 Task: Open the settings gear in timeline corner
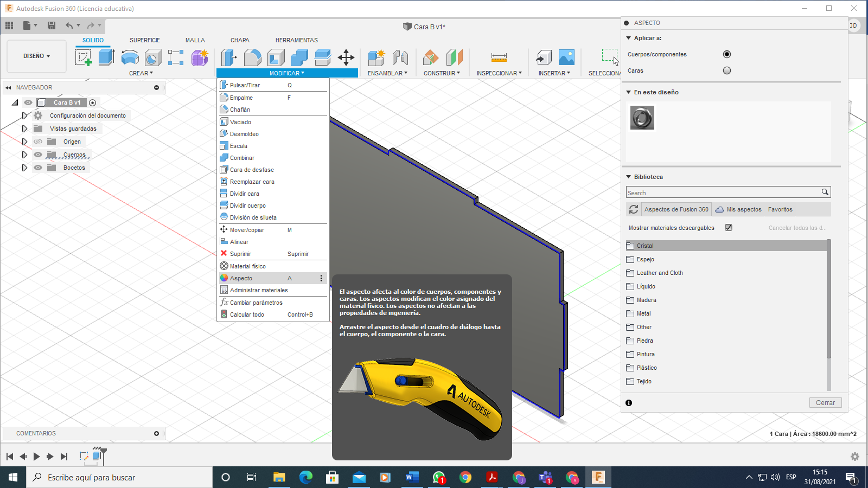point(854,457)
